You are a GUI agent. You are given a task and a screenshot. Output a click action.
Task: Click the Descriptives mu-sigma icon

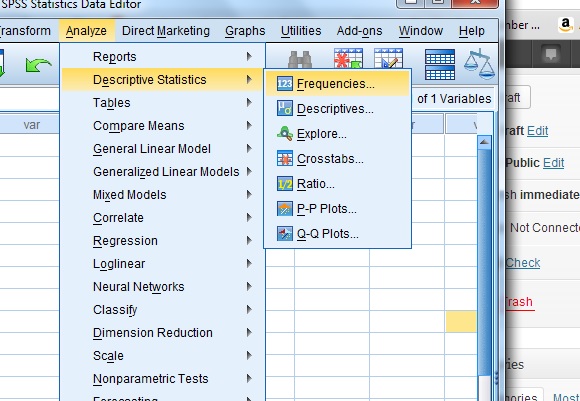[x=284, y=108]
